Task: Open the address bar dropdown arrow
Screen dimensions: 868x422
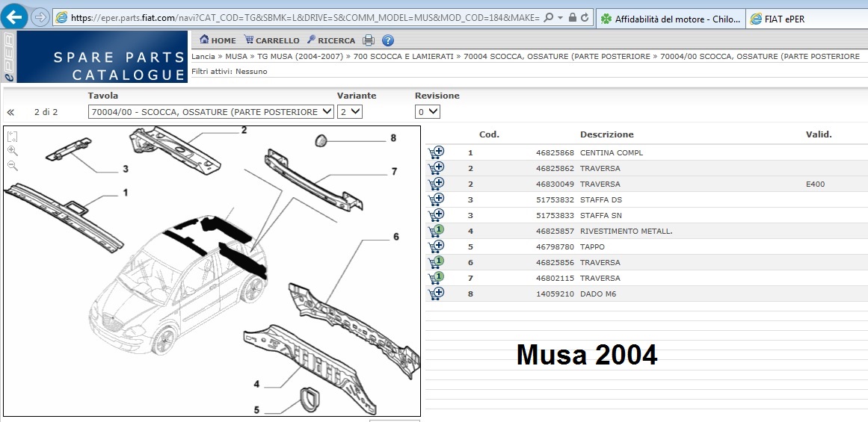Action: (560, 18)
